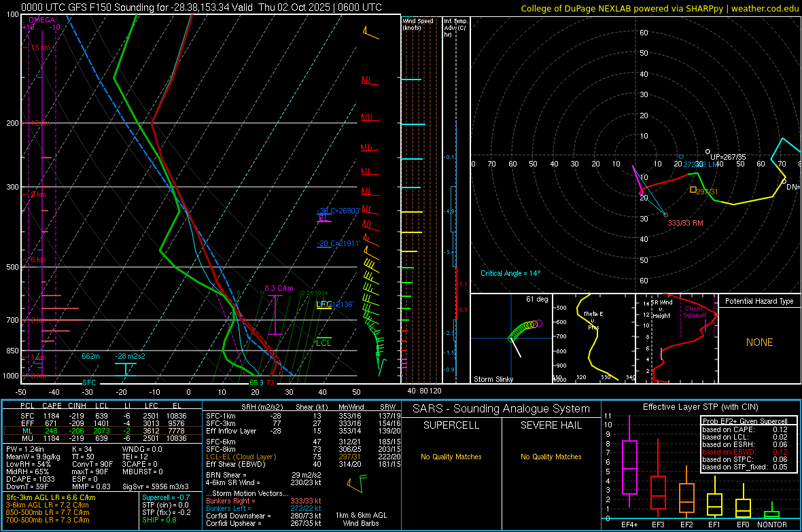The image size is (802, 532).
Task: Click the 'Corfidi Downshear = 280/73 kt' line
Action: click(x=264, y=516)
